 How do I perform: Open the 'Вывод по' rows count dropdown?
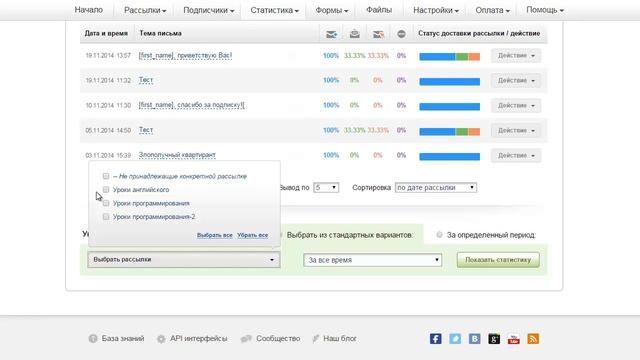326,187
